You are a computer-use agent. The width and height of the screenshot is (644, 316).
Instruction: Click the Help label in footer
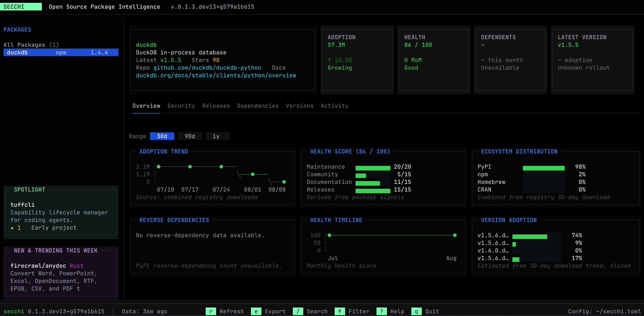click(397, 311)
